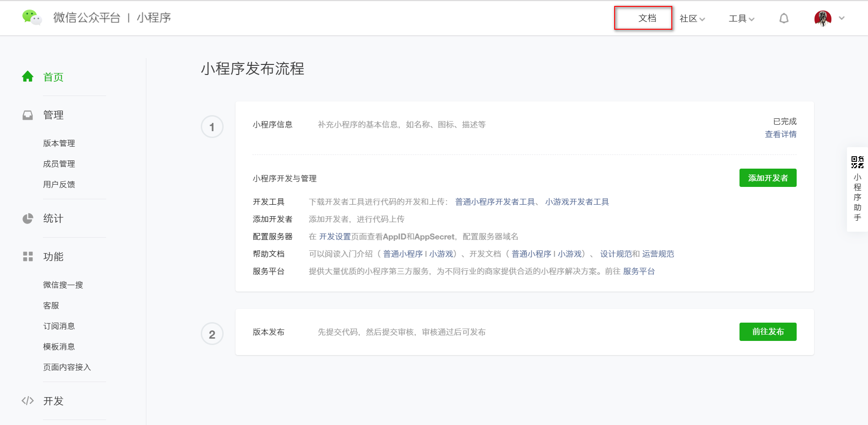The height and width of the screenshot is (425, 868).
Task: Open 微信搜一搜 page
Action: 63,285
